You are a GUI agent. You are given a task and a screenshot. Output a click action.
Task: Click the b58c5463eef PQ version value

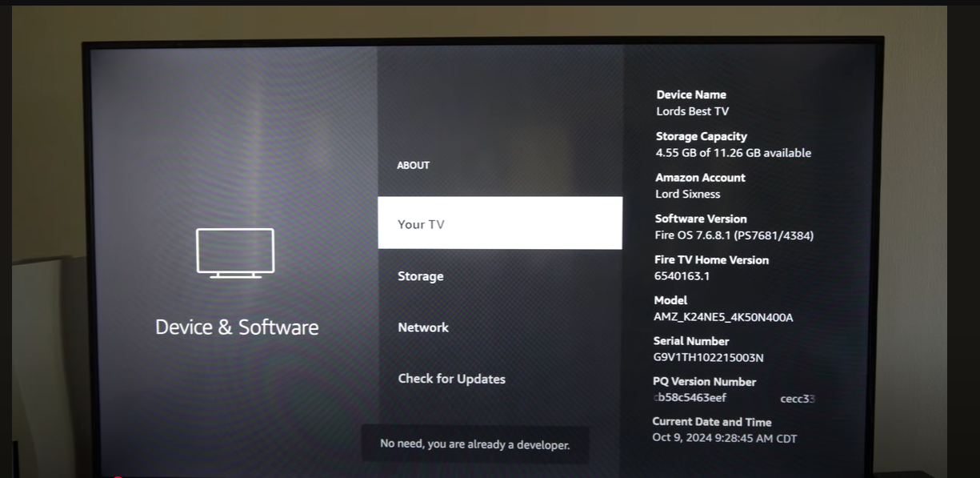690,398
